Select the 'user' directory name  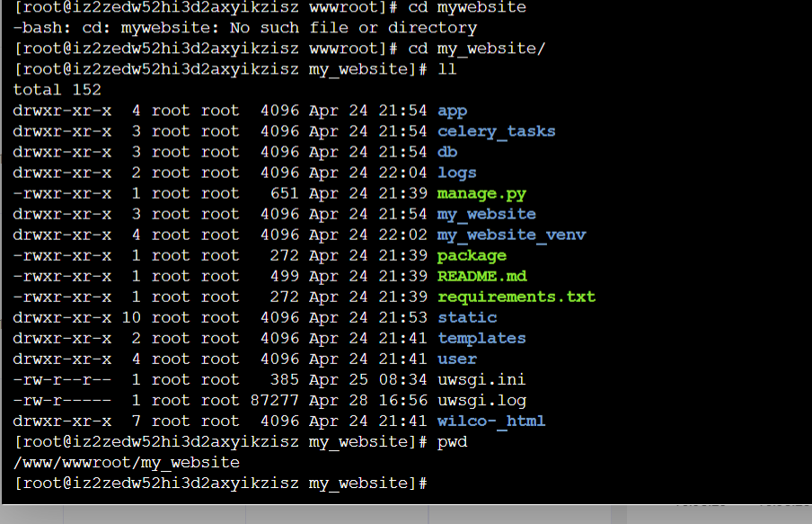pos(456,360)
